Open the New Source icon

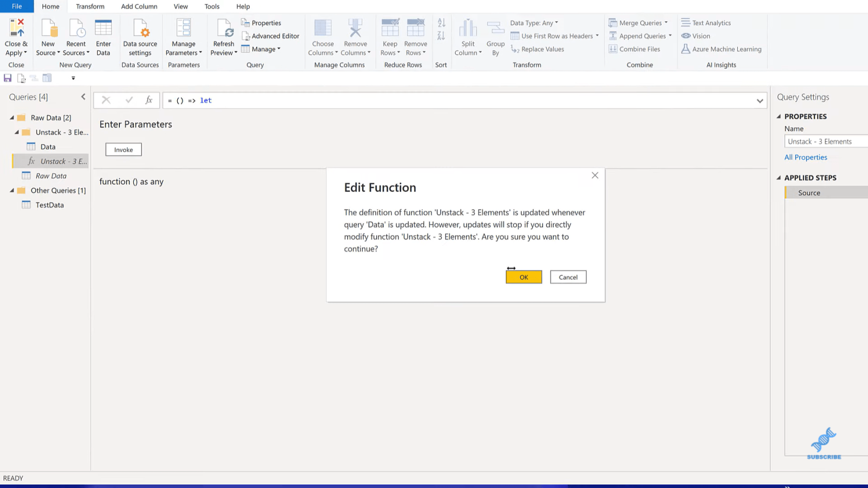click(x=48, y=28)
